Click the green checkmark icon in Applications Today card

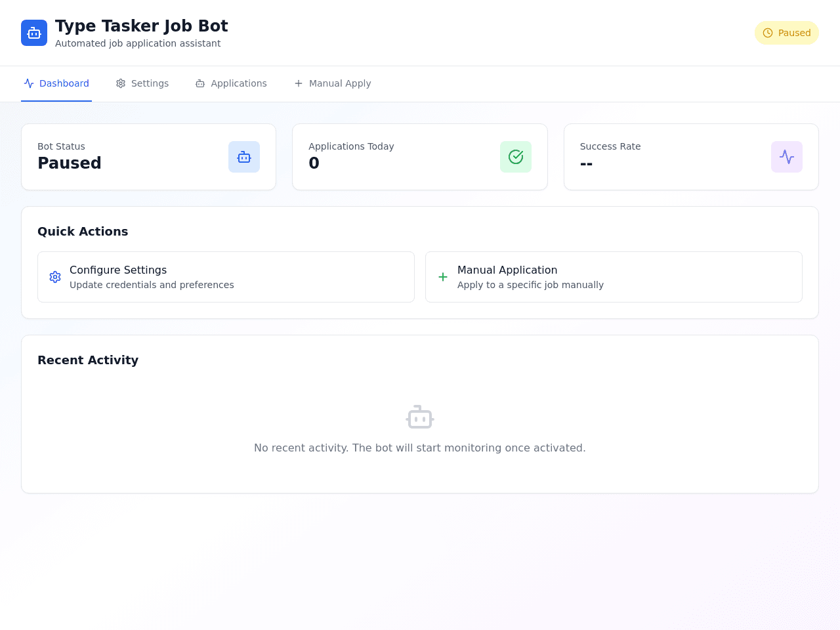point(516,157)
